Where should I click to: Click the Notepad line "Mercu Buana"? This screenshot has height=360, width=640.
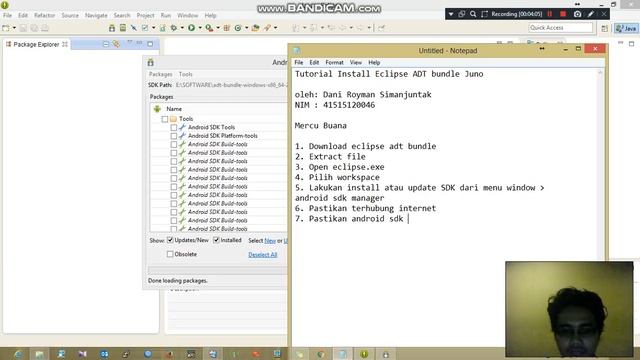click(x=320, y=126)
